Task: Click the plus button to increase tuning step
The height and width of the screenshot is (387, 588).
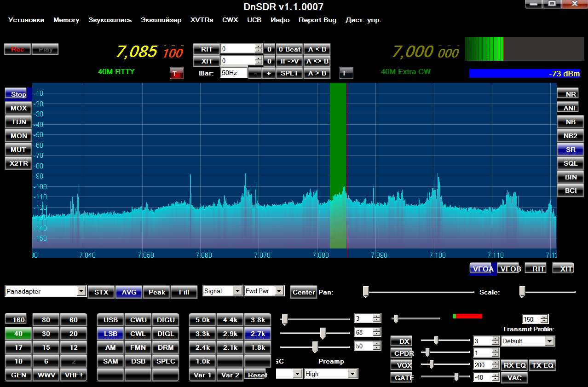Action: [269, 74]
